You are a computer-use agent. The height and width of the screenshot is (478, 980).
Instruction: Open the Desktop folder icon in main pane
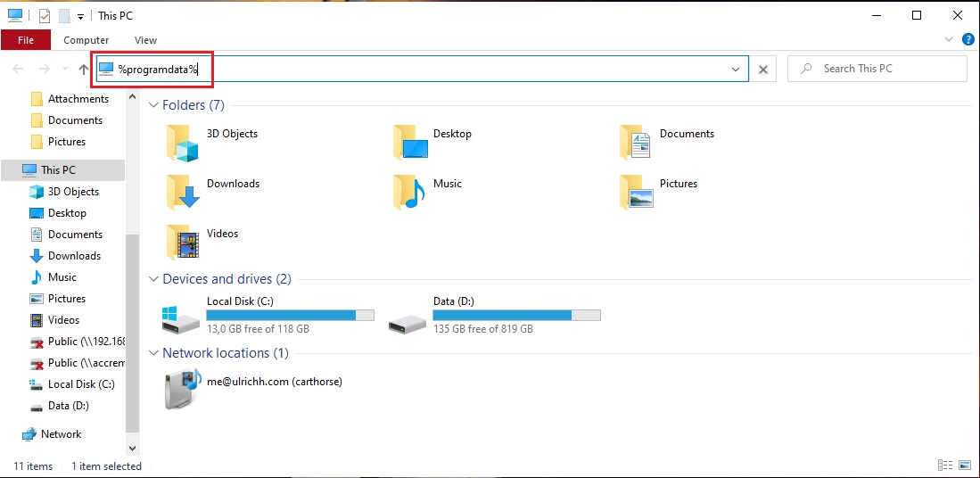click(x=411, y=143)
